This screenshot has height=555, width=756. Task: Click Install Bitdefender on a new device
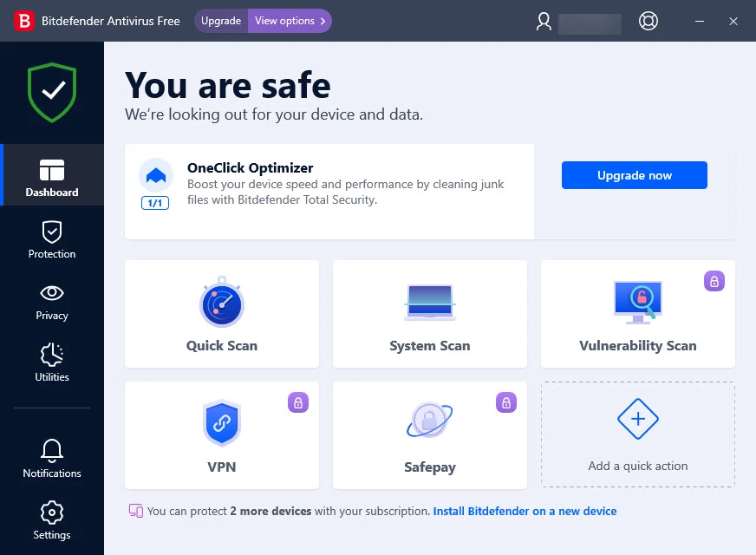click(x=525, y=512)
